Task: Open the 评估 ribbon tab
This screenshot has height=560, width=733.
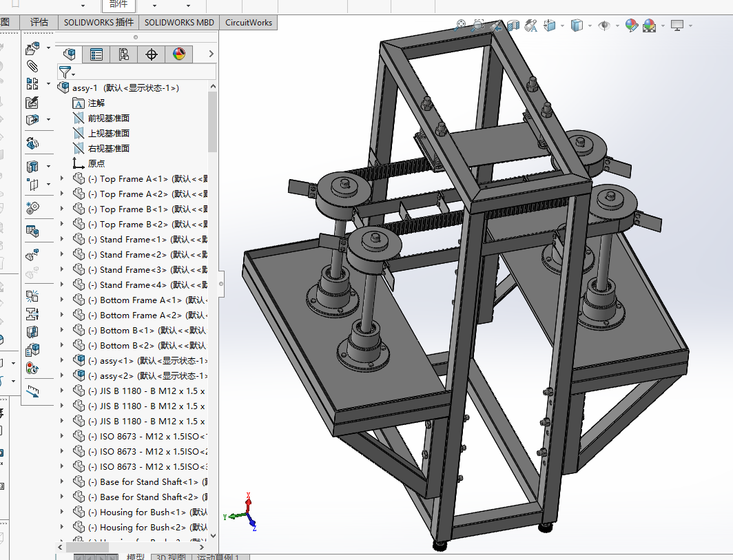Action: click(39, 23)
